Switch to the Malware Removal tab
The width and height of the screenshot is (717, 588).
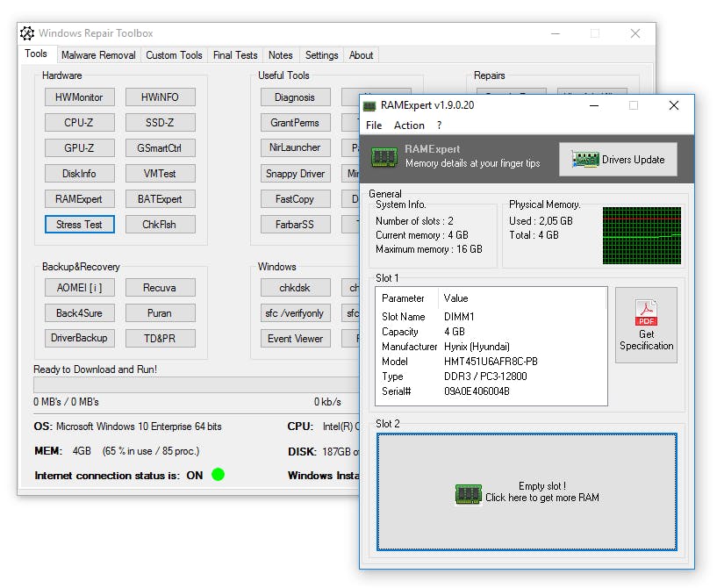coord(98,55)
